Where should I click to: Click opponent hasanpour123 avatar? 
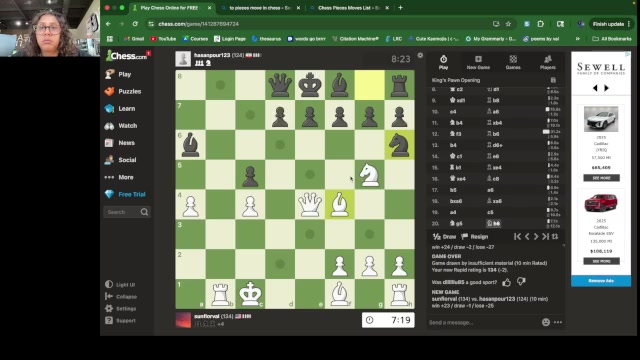tap(183, 59)
